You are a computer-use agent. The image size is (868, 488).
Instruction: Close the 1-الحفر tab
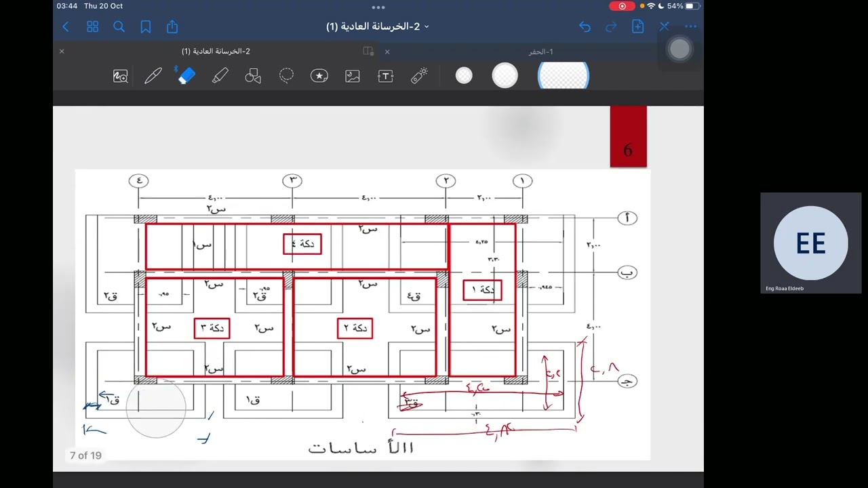(x=387, y=52)
